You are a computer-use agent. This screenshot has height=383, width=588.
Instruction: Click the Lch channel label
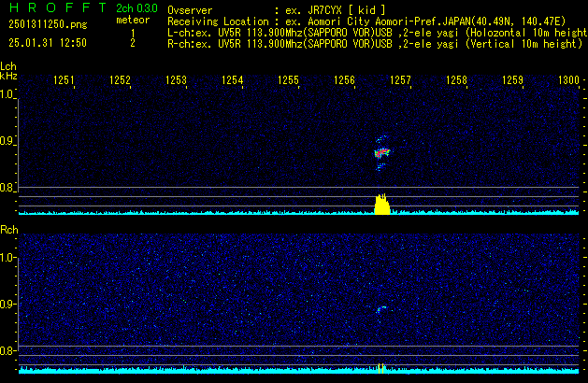[x=8, y=66]
